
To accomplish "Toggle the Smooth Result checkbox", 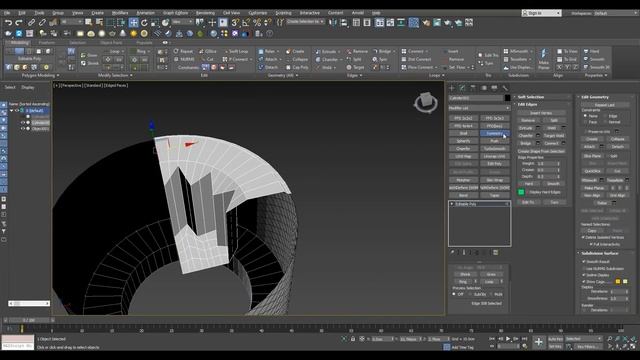I will pos(584,261).
